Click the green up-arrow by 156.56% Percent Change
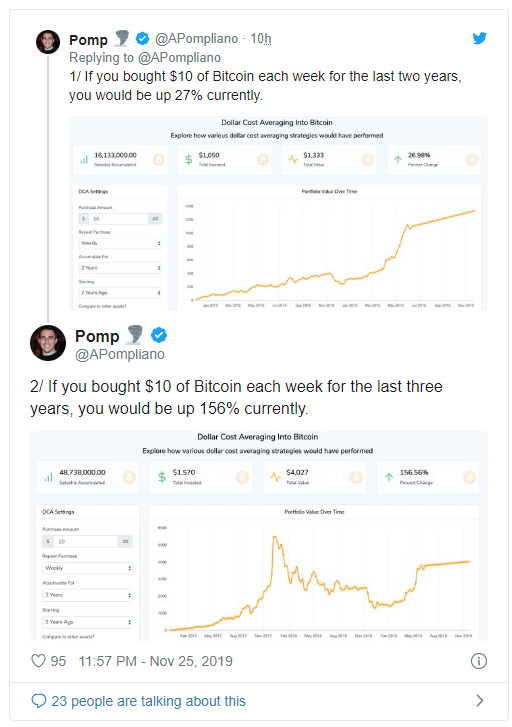The image size is (512, 727). click(389, 477)
